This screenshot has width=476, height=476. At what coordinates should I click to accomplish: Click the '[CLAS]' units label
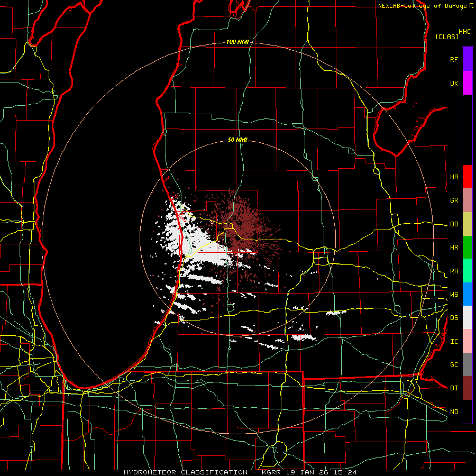(447, 36)
